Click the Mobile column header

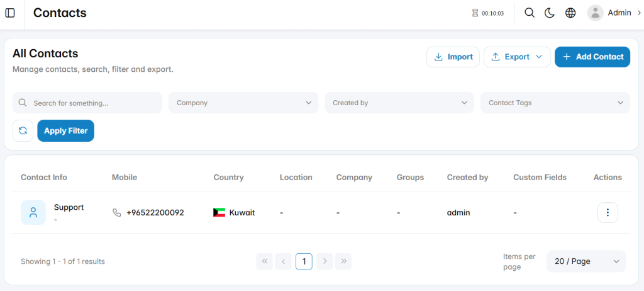pos(125,178)
